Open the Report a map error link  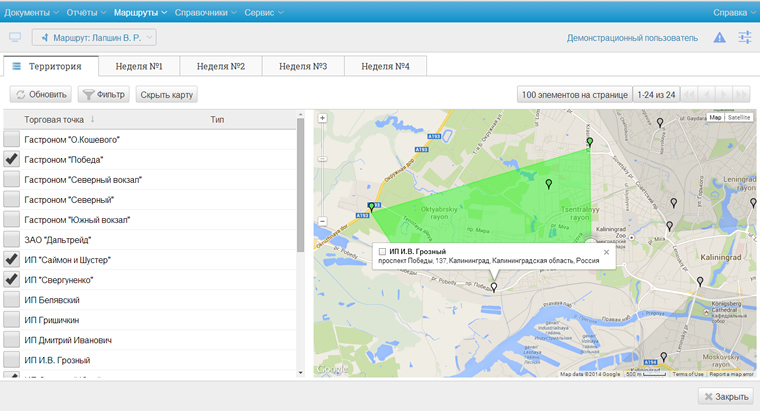[731, 374]
